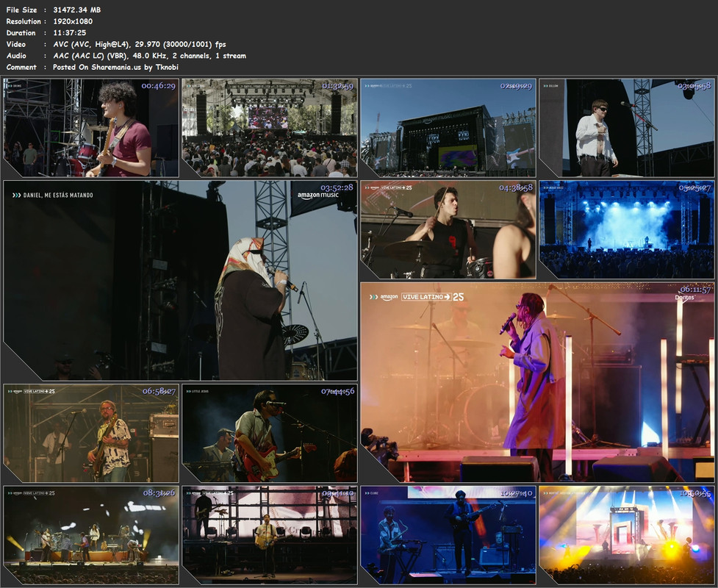This screenshot has height=588, width=718.
Task: Open the 00:46:29 guitarist thumbnail
Action: tap(91, 128)
